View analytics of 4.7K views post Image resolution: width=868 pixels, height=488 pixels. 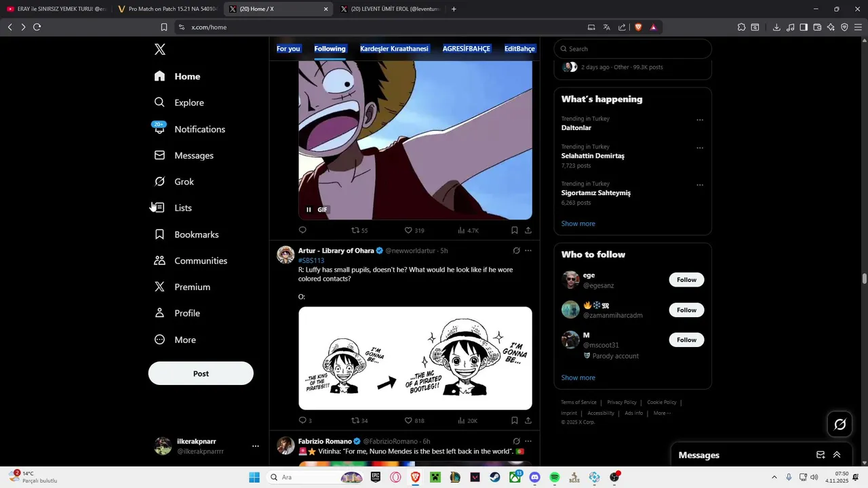[x=468, y=230]
